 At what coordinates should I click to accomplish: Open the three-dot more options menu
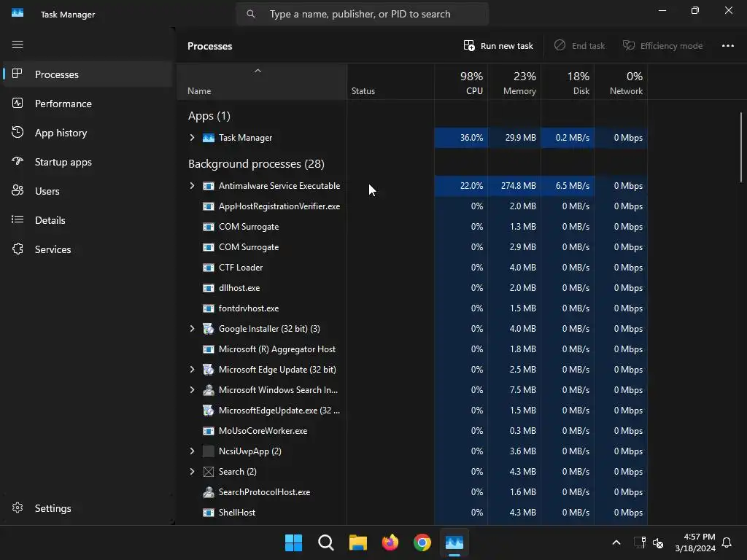(x=727, y=46)
